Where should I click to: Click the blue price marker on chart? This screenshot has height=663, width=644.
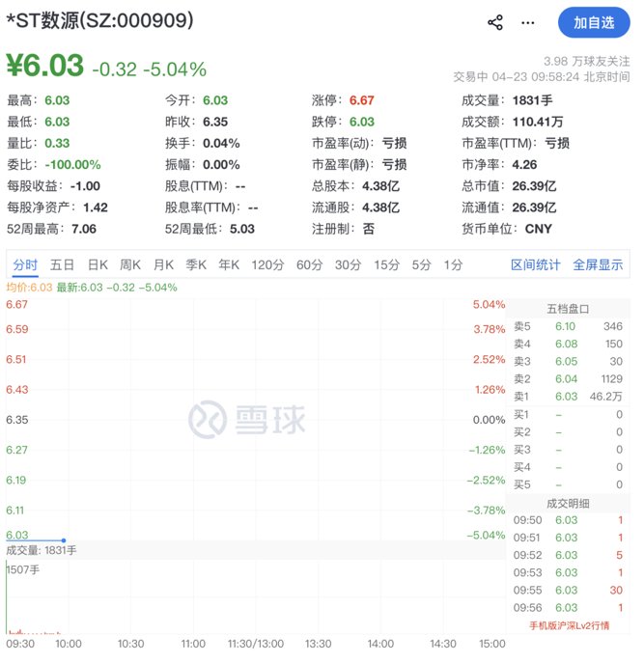pyautogui.click(x=64, y=540)
